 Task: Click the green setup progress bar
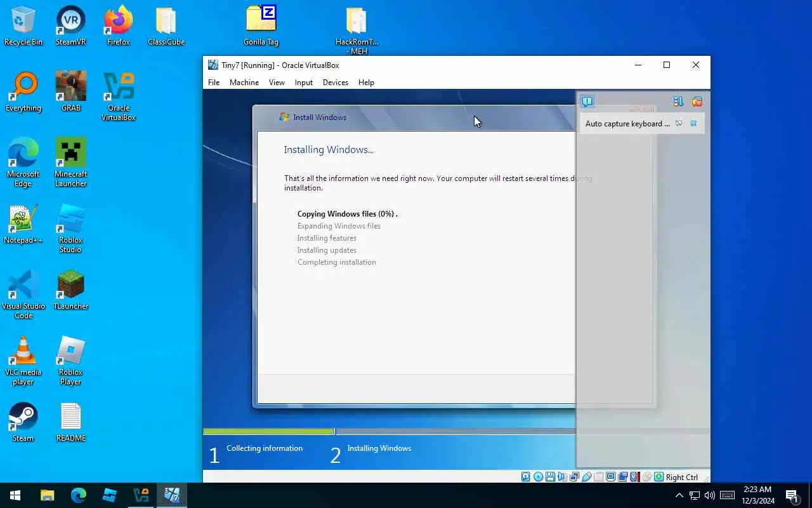pyautogui.click(x=269, y=432)
